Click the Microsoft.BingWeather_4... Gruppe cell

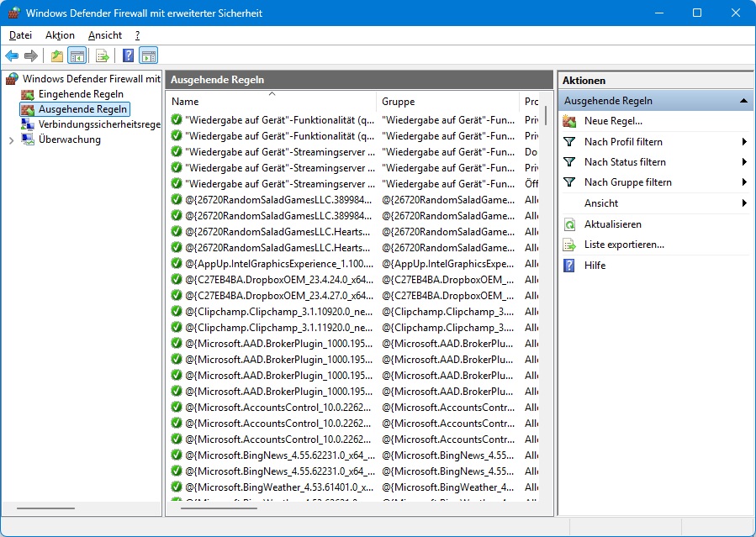click(448, 487)
